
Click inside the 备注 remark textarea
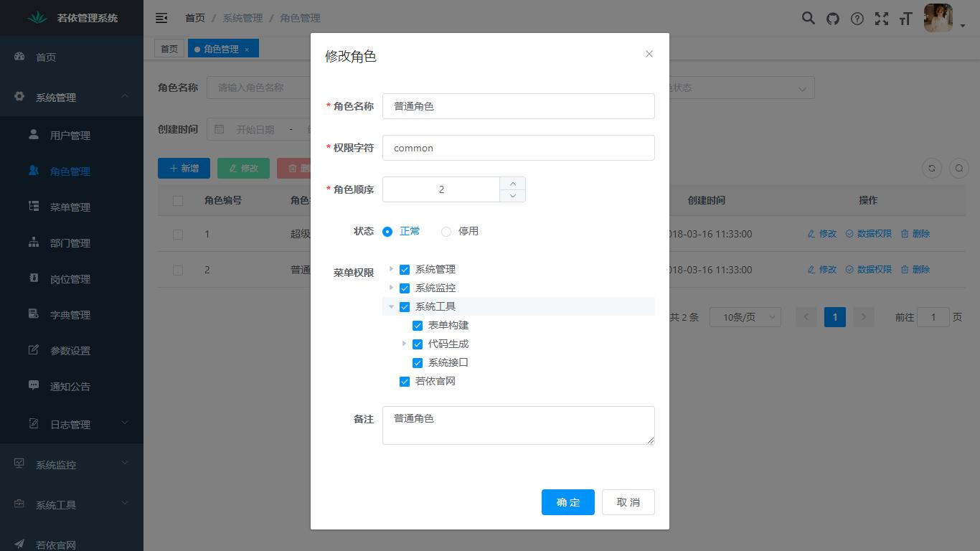tap(518, 425)
